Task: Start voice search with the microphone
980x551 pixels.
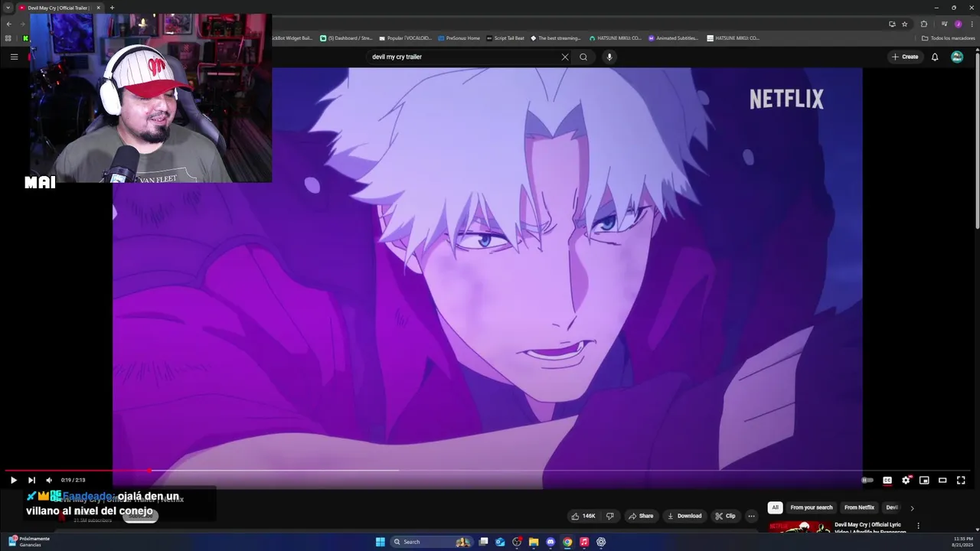Action: point(609,57)
